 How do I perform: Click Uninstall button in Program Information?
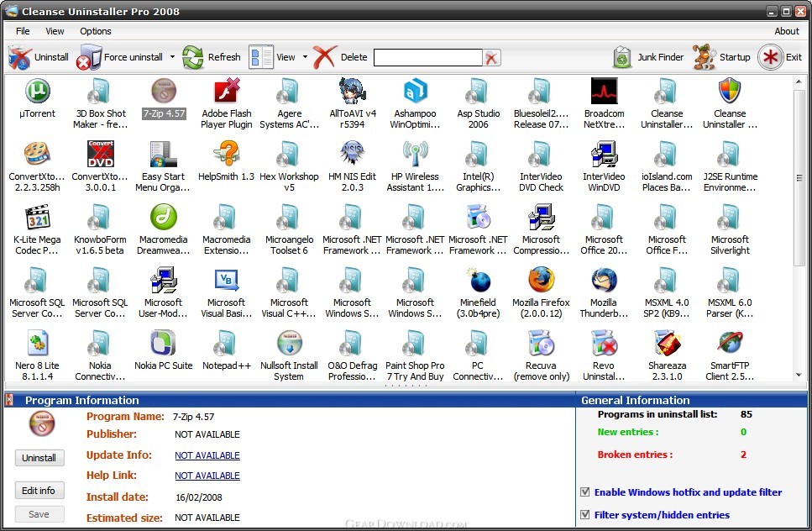coord(39,458)
